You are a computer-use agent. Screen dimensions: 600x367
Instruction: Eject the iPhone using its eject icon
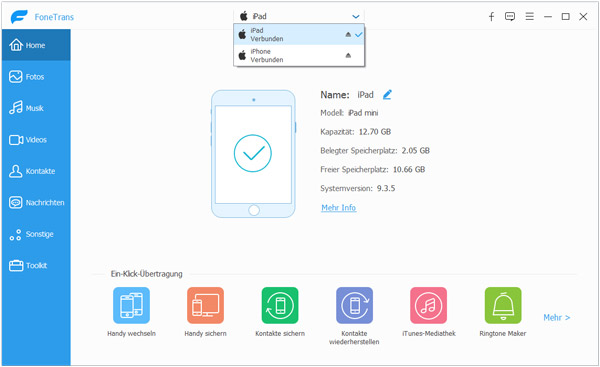point(348,55)
